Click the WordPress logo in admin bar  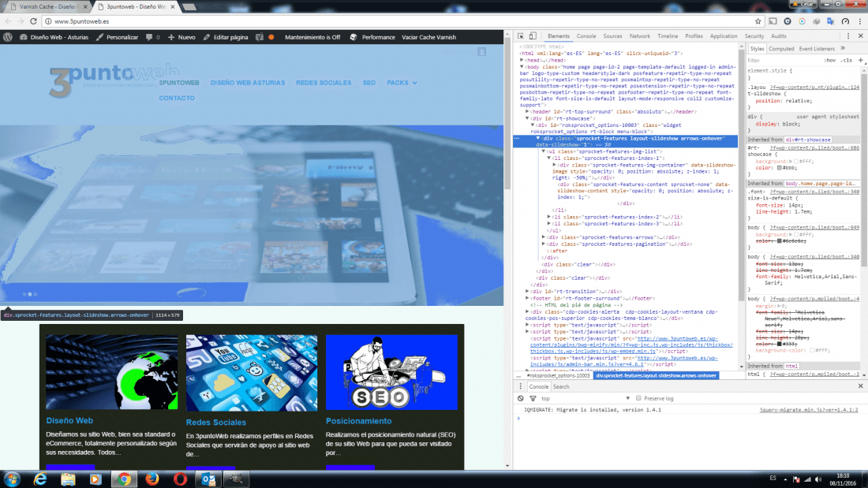[x=8, y=37]
